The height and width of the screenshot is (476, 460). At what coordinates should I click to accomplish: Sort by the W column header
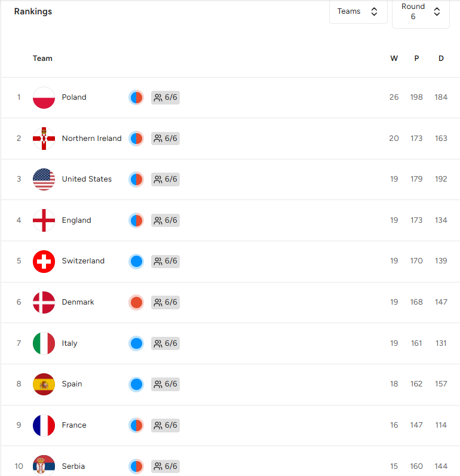click(x=394, y=59)
